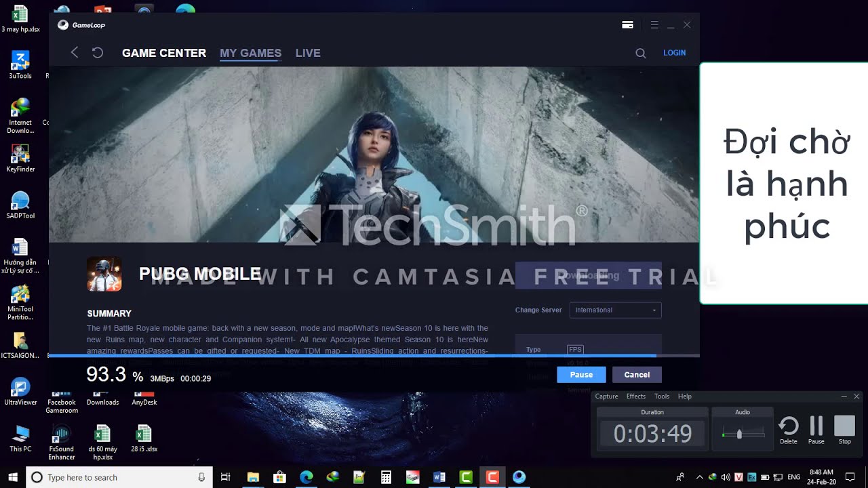The image size is (868, 488).
Task: Click the recording Duration display
Action: click(652, 434)
